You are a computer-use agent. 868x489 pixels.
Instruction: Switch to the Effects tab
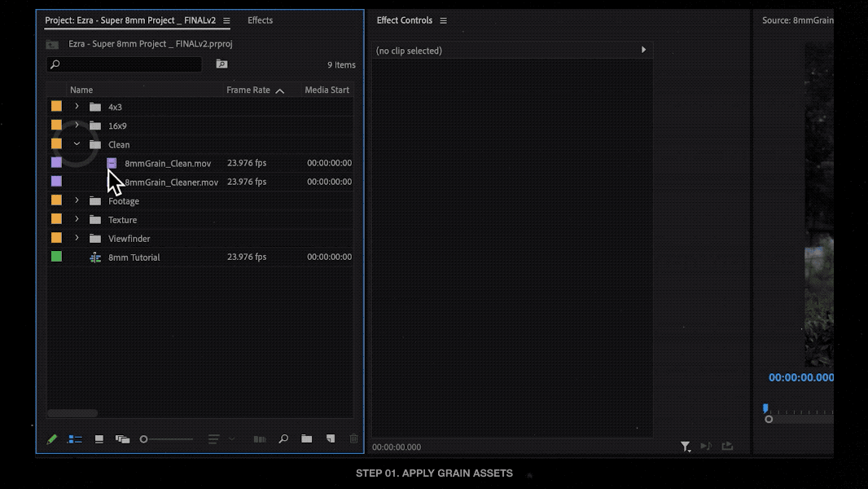(261, 20)
